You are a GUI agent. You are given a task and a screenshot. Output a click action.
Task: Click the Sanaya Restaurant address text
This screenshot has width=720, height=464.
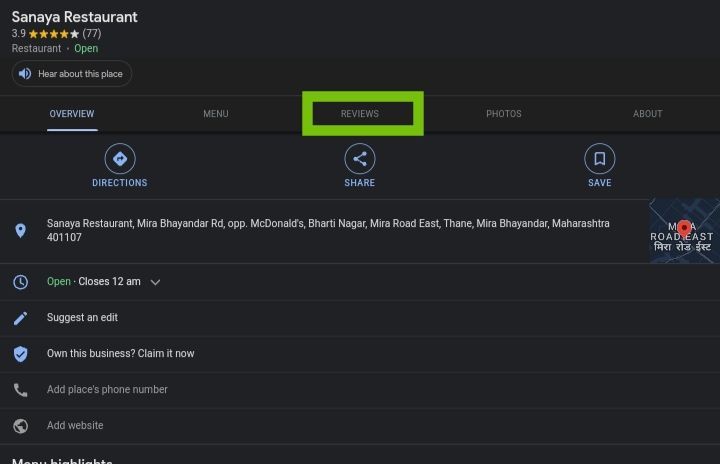(x=328, y=230)
